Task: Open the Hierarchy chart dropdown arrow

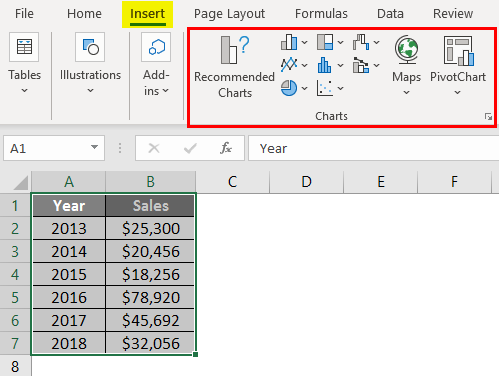Action: click(340, 43)
